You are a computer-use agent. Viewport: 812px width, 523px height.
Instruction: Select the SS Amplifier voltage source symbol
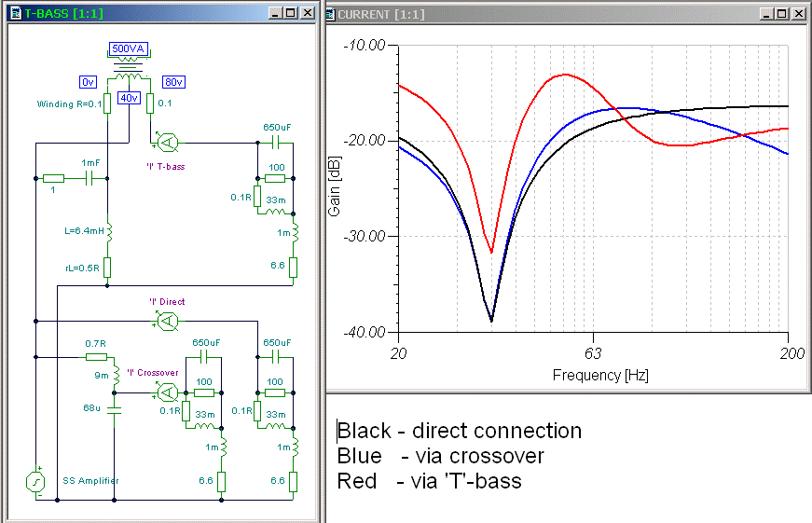click(x=35, y=483)
